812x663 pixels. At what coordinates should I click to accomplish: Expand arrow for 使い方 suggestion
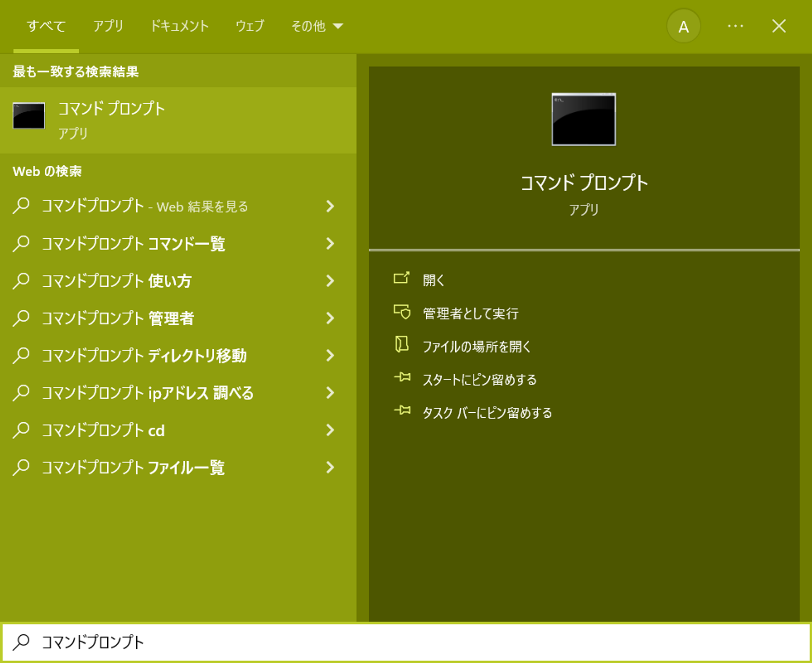[330, 281]
